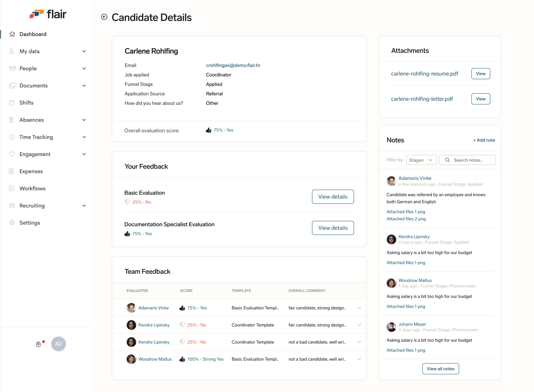
Task: Click the Dashboard home icon
Action: coord(12,34)
